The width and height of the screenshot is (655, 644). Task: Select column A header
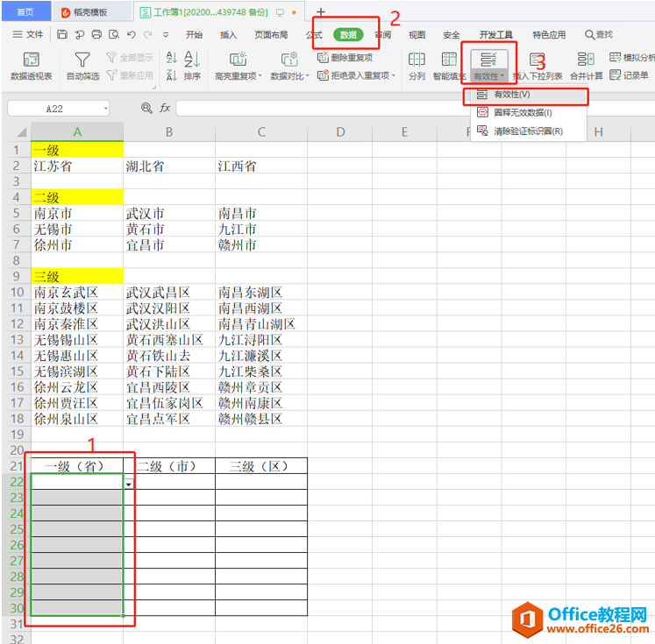77,132
